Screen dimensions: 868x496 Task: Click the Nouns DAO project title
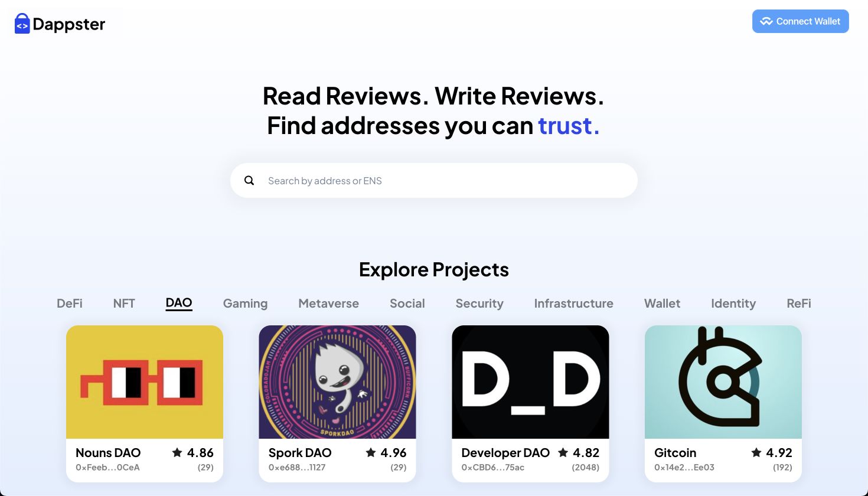coord(108,453)
